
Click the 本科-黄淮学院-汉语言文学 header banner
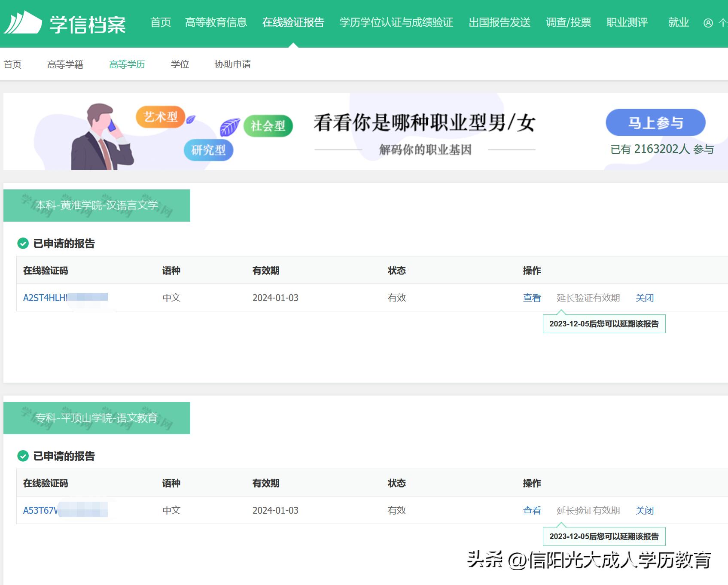coord(97,205)
